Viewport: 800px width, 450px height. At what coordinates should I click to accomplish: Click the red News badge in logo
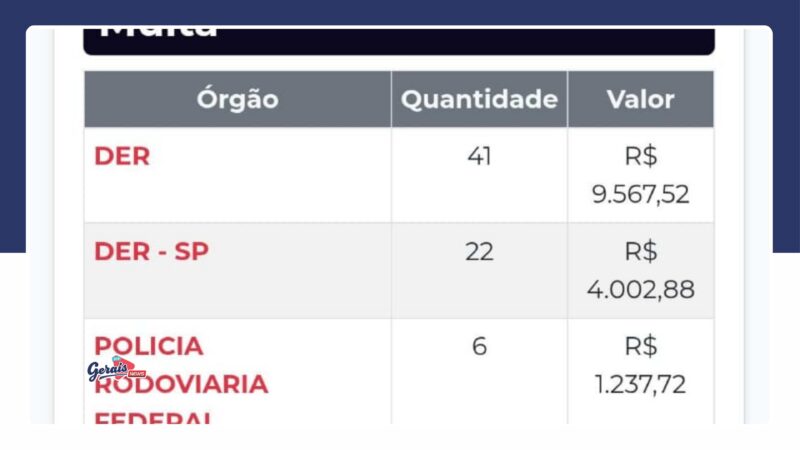click(137, 374)
